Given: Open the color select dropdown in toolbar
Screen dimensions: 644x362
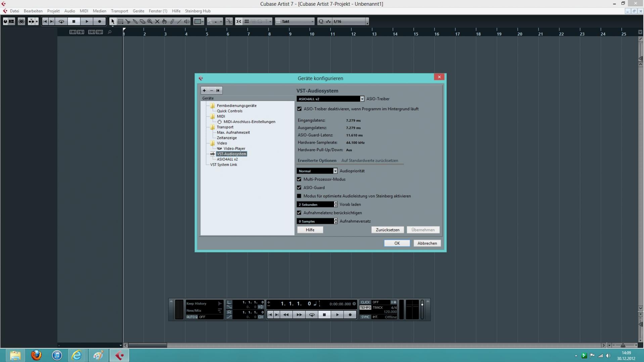Looking at the screenshot, I should point(199,21).
